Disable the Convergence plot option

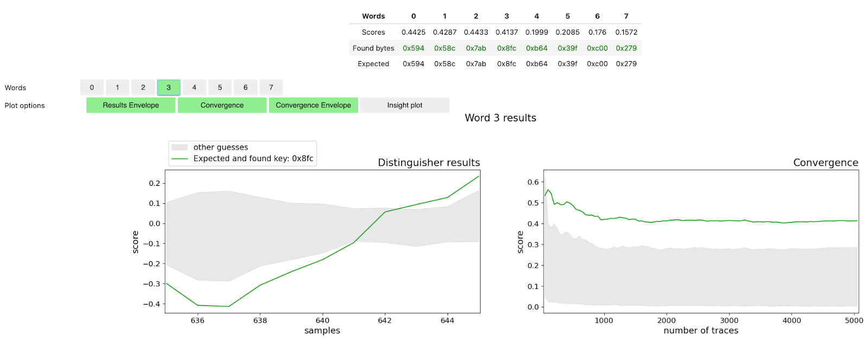click(222, 105)
